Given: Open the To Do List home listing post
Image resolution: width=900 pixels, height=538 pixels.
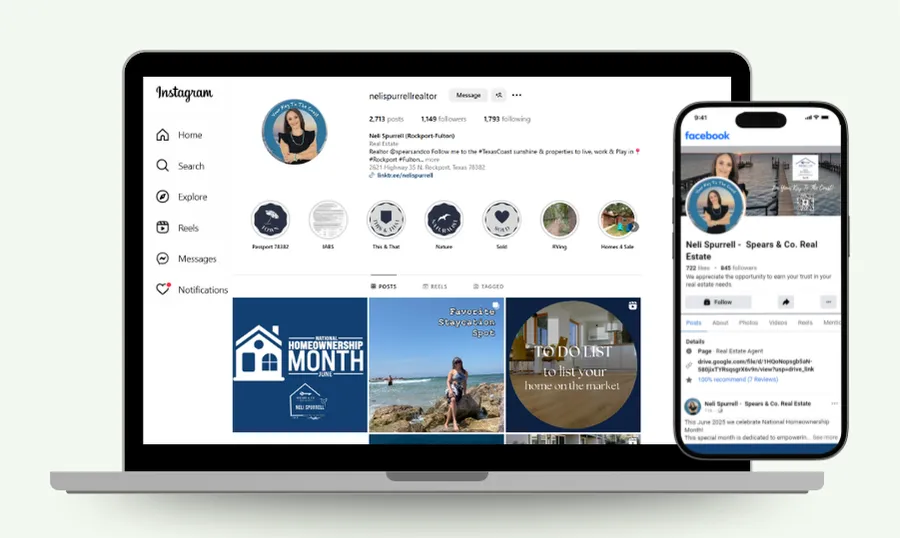Looking at the screenshot, I should [573, 365].
